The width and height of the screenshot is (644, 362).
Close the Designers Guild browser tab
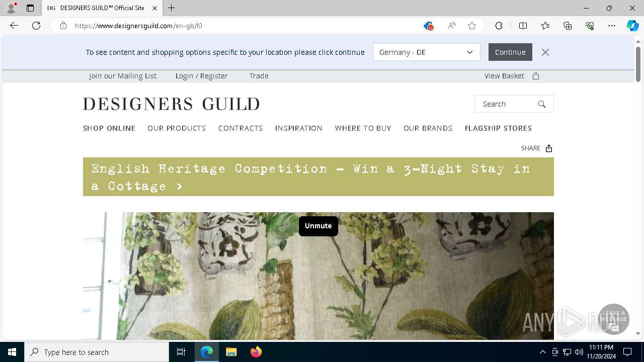click(x=154, y=8)
